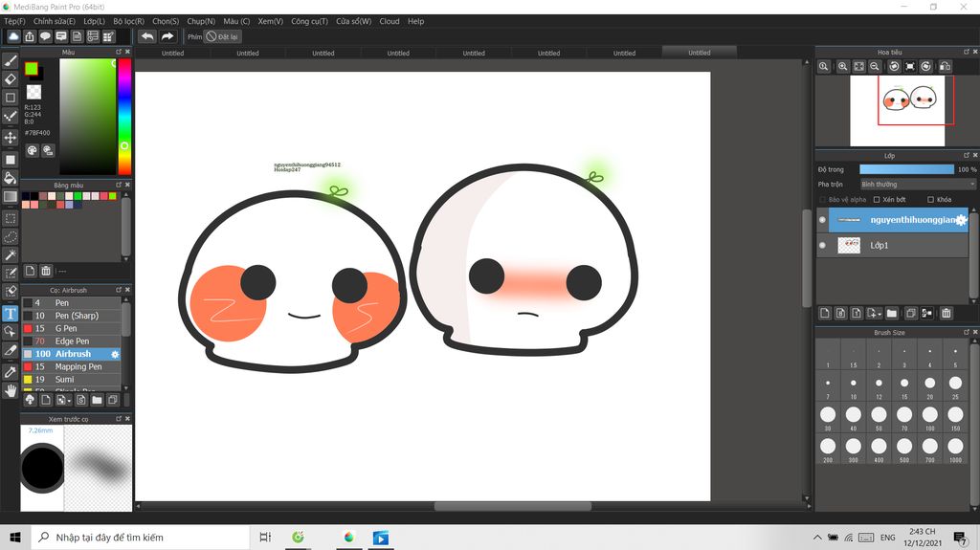Open color palette icon under hex value
Viewport: 980px width, 550px height.
click(x=32, y=150)
